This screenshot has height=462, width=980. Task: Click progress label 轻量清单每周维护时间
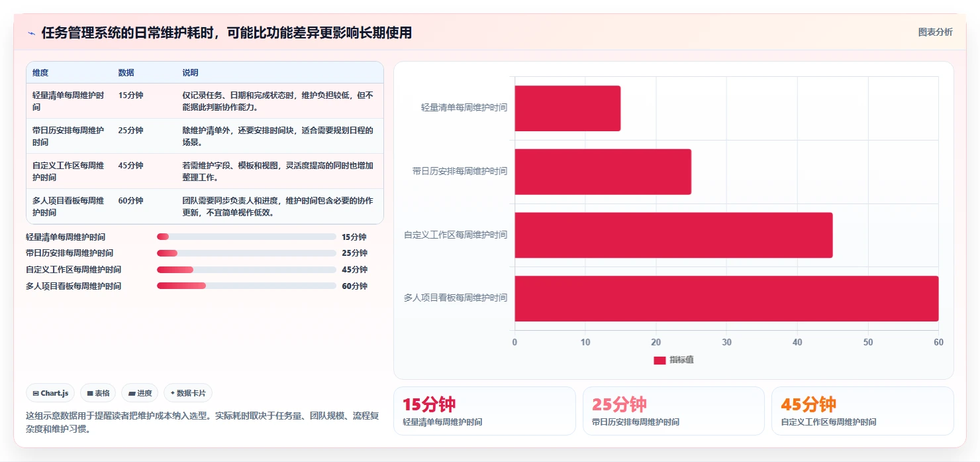[x=66, y=237]
